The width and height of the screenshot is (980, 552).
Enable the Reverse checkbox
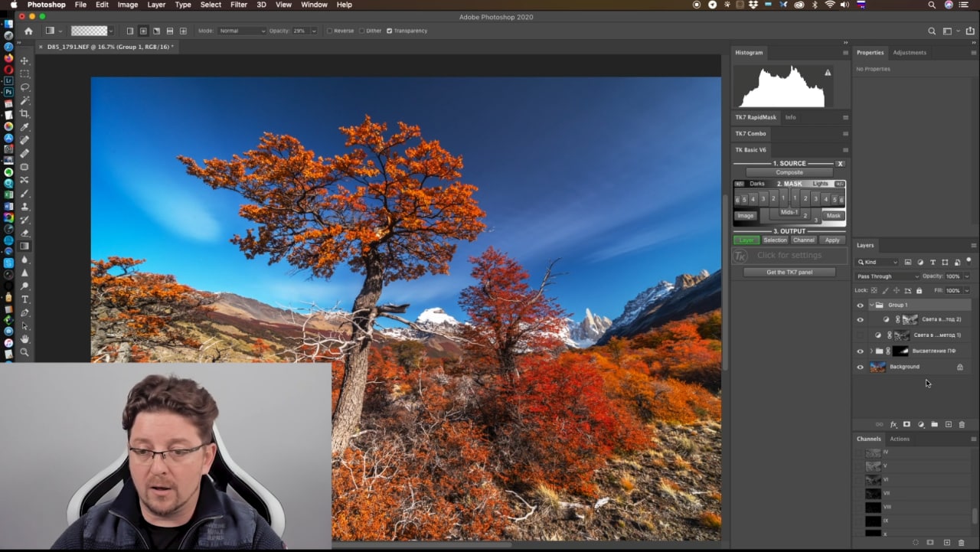[x=329, y=31]
